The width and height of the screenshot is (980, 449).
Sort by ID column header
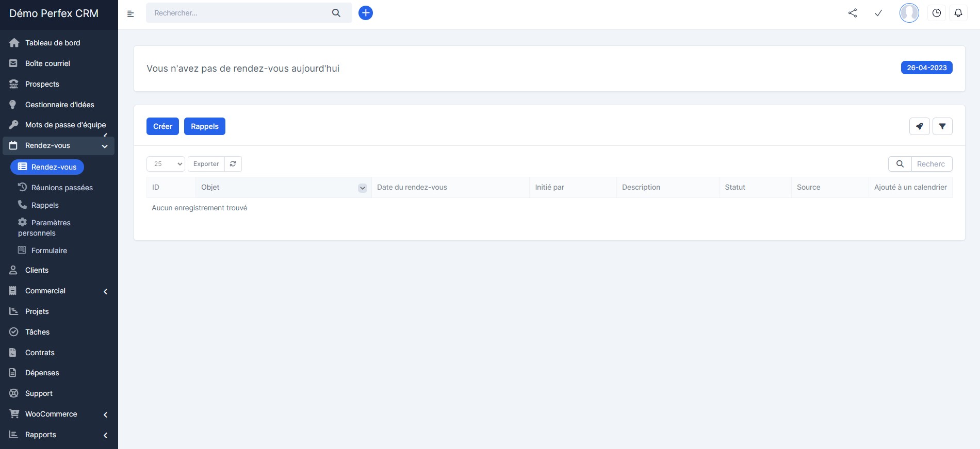[171, 187]
